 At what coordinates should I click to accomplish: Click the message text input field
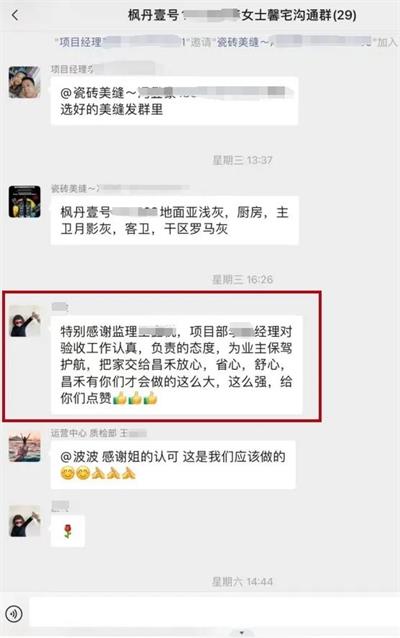tap(214, 613)
